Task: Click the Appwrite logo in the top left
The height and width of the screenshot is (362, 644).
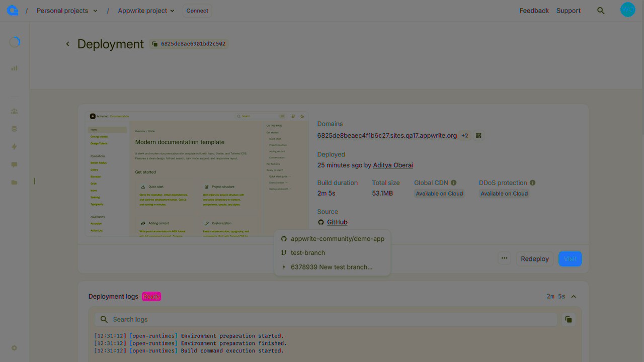Action: pos(12,10)
